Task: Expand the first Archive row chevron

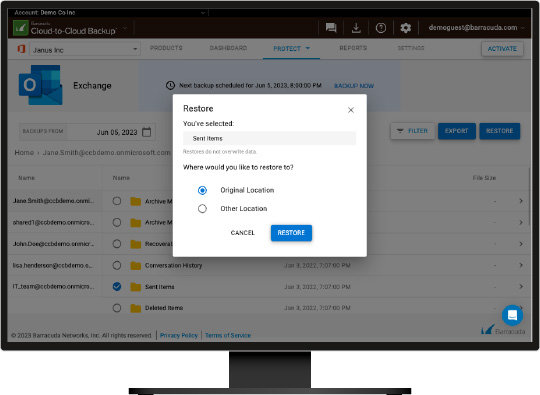Action: pos(521,201)
